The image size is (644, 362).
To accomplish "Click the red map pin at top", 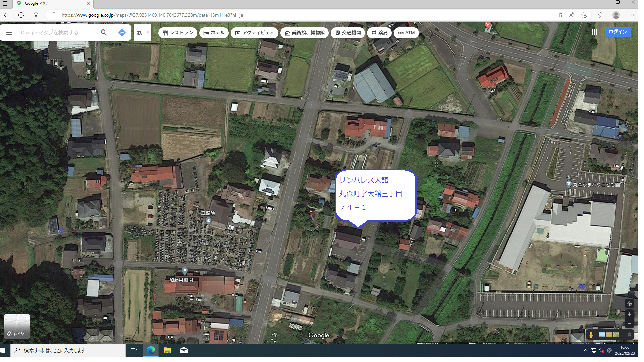I will (x=488, y=25).
